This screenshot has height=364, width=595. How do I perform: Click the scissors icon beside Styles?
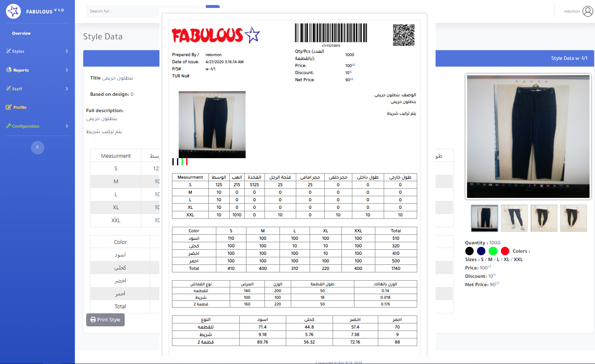tap(8, 51)
